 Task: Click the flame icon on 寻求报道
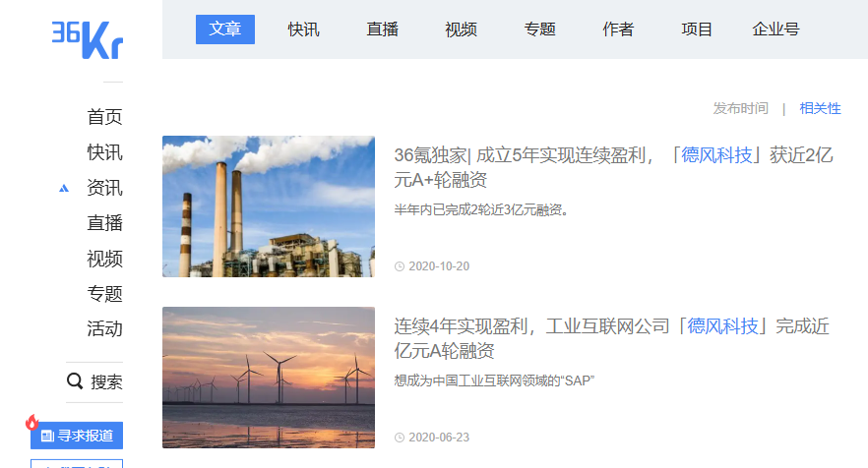tap(32, 422)
